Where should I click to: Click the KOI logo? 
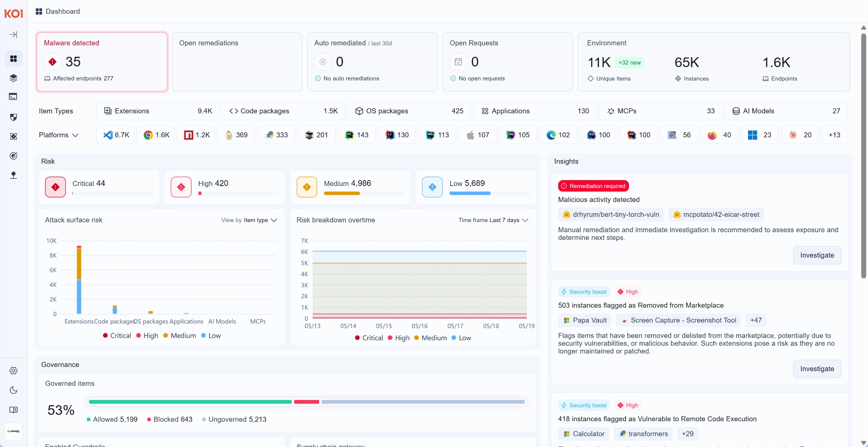pyautogui.click(x=14, y=14)
